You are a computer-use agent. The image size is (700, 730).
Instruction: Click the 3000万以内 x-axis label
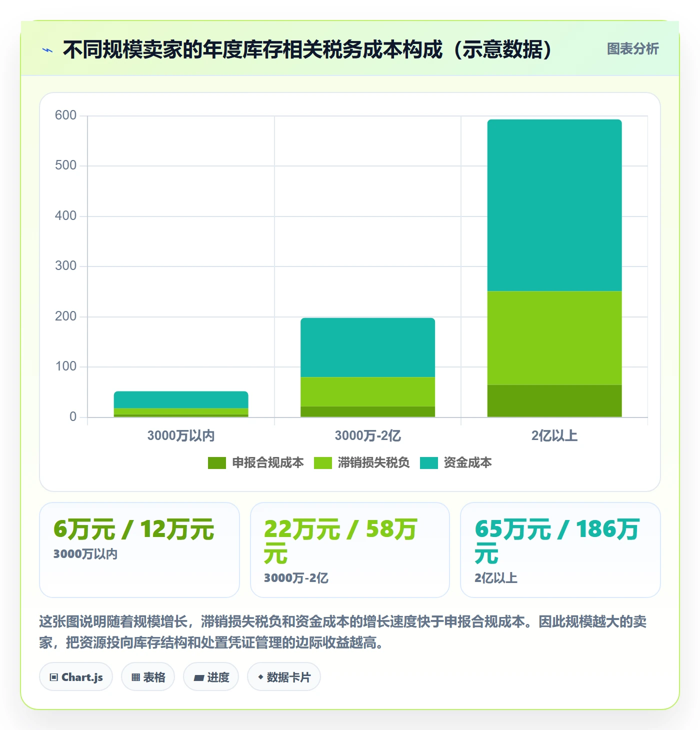tap(181, 435)
